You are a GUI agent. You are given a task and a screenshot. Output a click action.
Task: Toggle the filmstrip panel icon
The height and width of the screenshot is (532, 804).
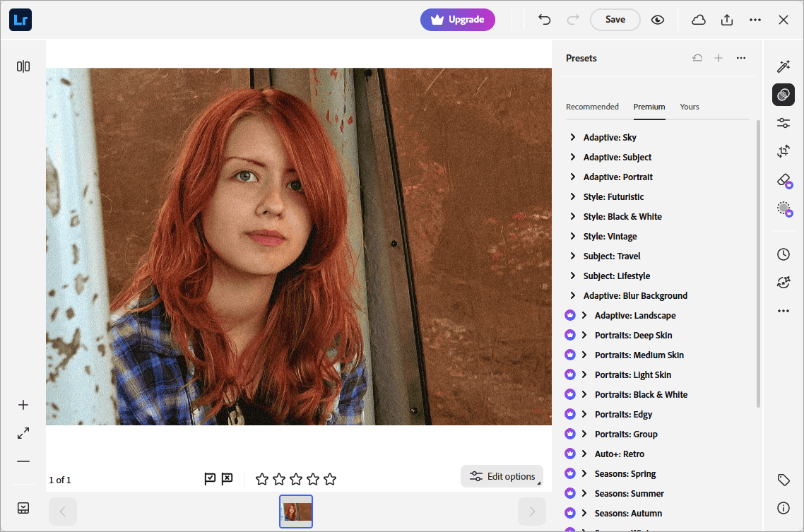tap(23, 508)
